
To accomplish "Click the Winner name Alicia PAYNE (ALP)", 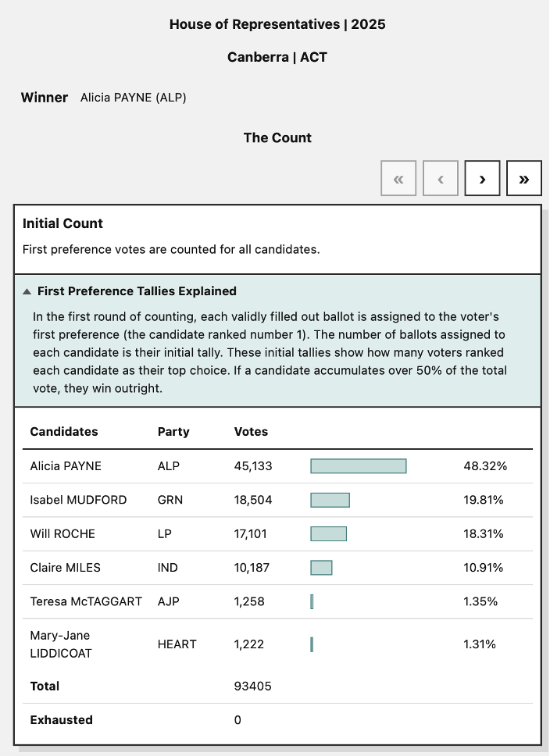I will click(133, 98).
